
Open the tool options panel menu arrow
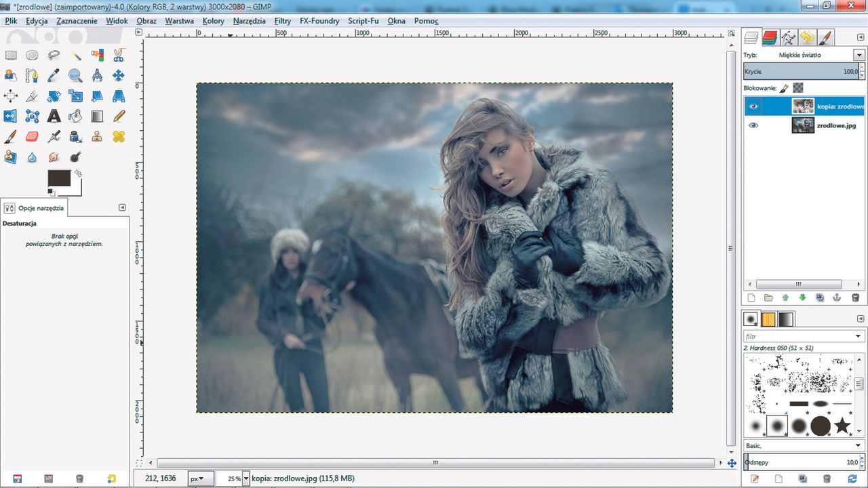coord(122,207)
